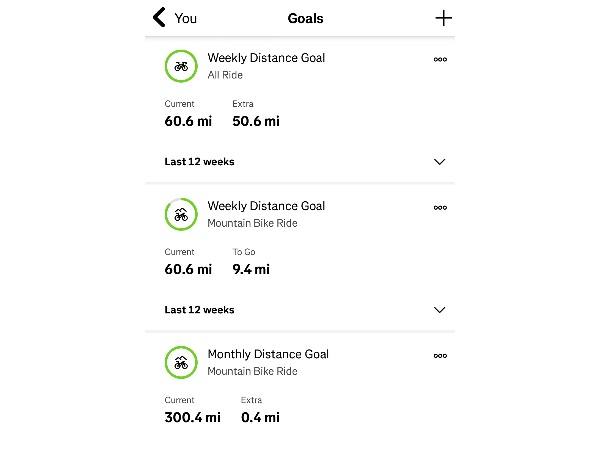
Task: Tap the weekly Mountain Bike Ride progress ring icon
Action: pos(181,214)
